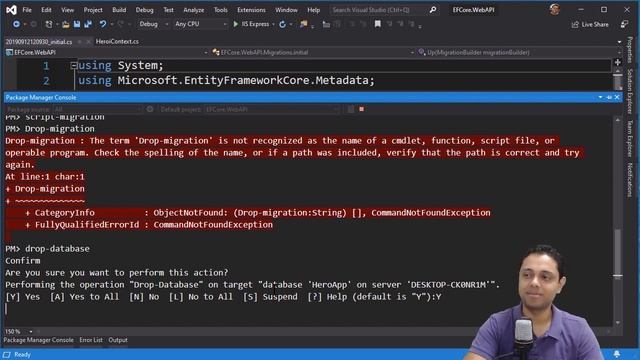Close the Package Manager Console panel
Screen dimensions: 640x360
(x=617, y=97)
